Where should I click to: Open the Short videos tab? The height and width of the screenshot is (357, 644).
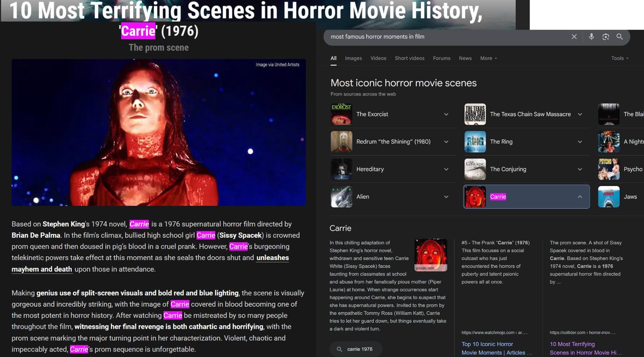point(409,58)
